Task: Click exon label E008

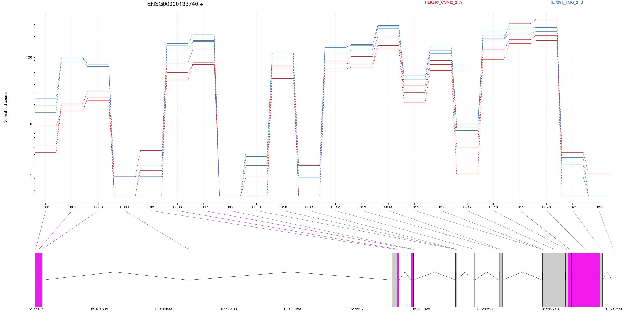Action: [x=230, y=207]
